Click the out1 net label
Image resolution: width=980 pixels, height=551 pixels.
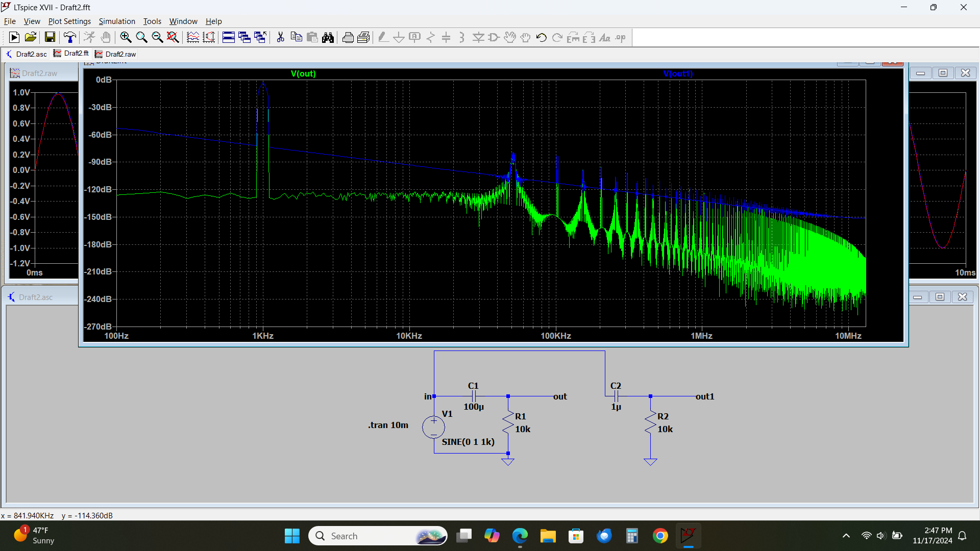tap(705, 396)
